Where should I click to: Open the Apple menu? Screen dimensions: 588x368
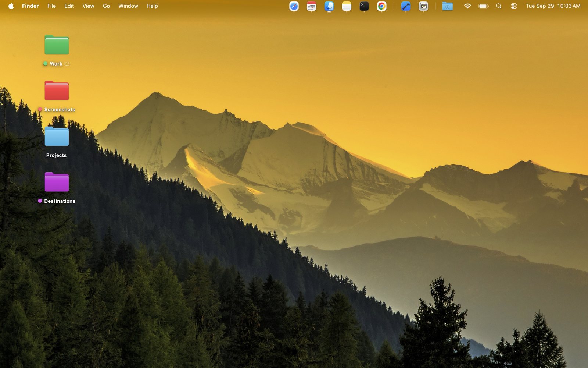[x=11, y=6]
